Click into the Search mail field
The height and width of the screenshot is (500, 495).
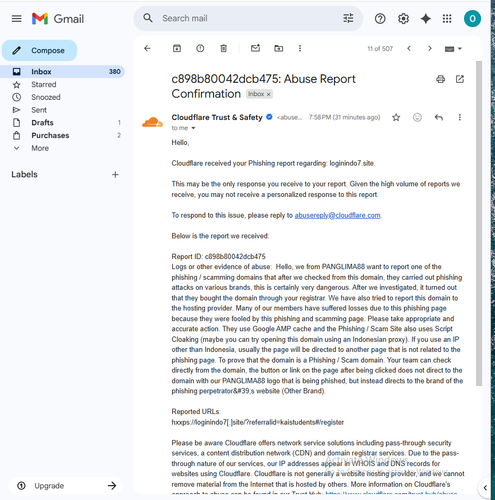[249, 18]
